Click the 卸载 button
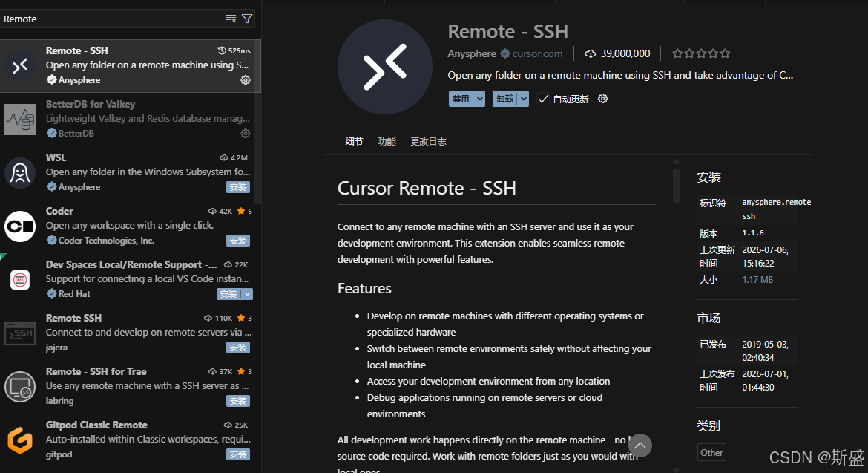This screenshot has height=473, width=868. (504, 99)
